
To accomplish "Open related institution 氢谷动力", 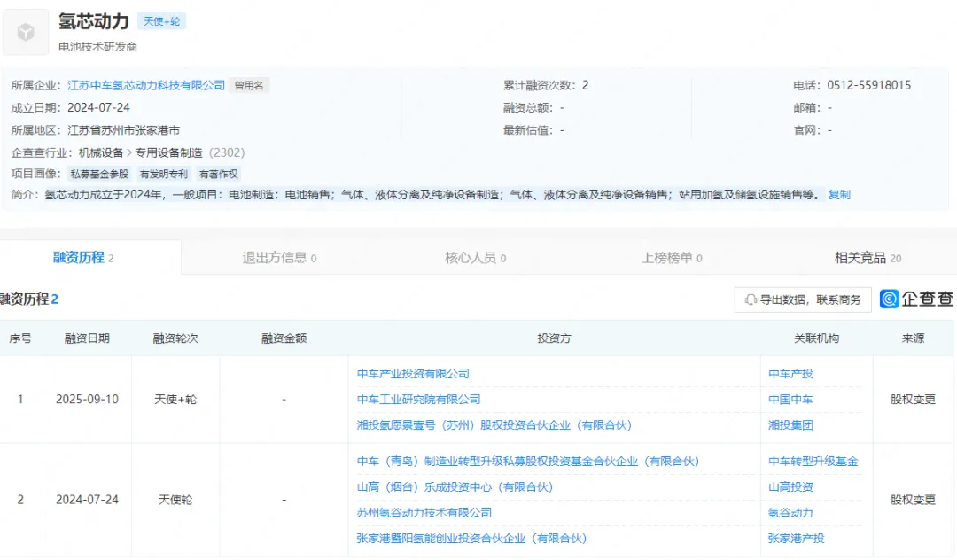I will [790, 512].
